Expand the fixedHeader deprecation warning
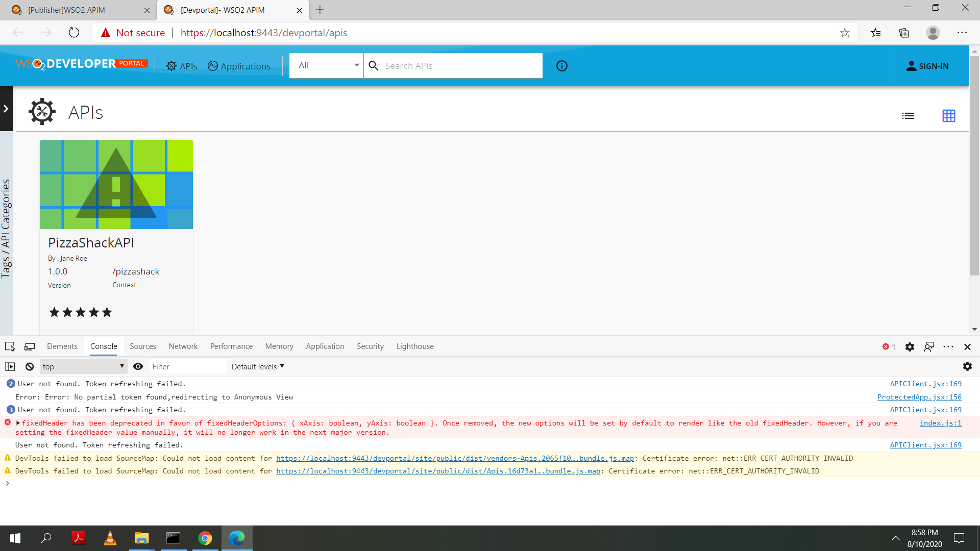This screenshot has height=551, width=980. [18, 423]
